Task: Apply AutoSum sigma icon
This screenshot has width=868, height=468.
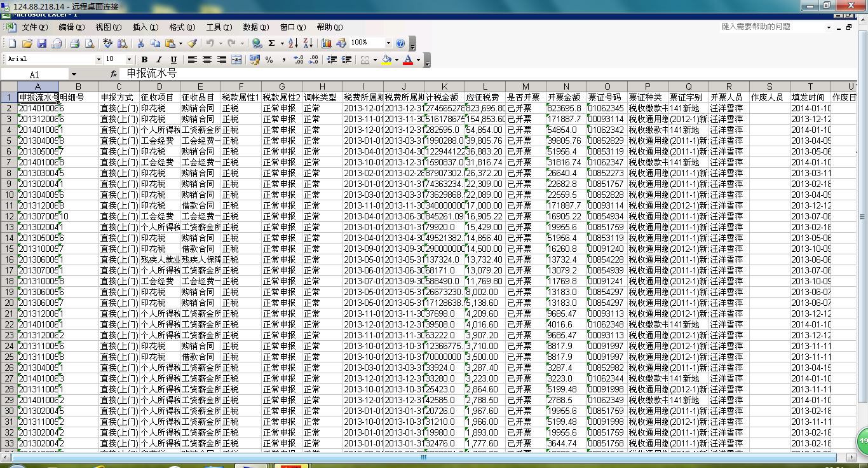Action: pyautogui.click(x=272, y=43)
